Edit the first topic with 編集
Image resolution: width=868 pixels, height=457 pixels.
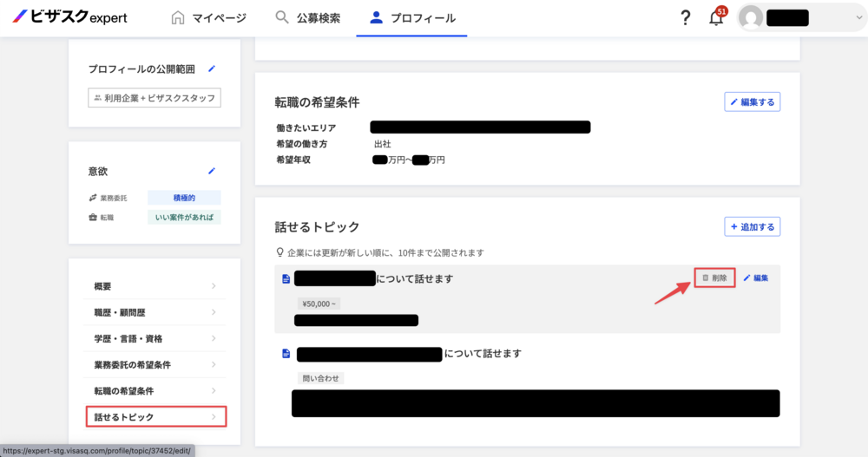click(756, 277)
